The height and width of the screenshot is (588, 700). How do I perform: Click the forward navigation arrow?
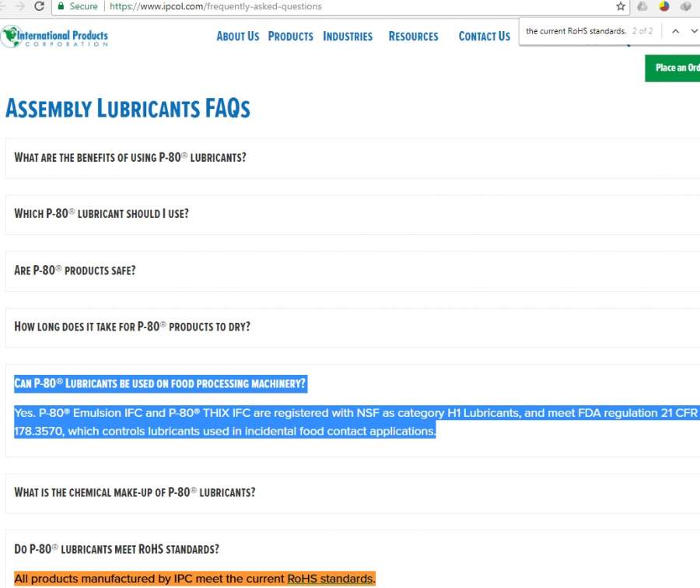[19, 6]
